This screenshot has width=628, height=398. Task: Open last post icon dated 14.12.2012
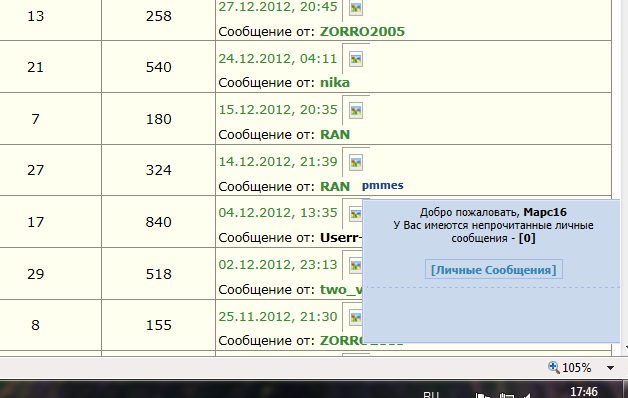[356, 163]
